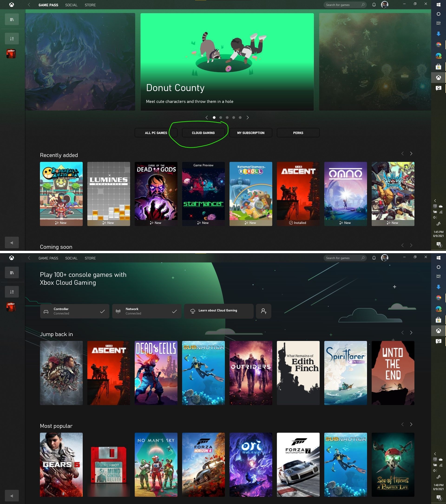Image resolution: width=446 pixels, height=504 pixels.
Task: Click the My Subscription button
Action: pos(251,133)
